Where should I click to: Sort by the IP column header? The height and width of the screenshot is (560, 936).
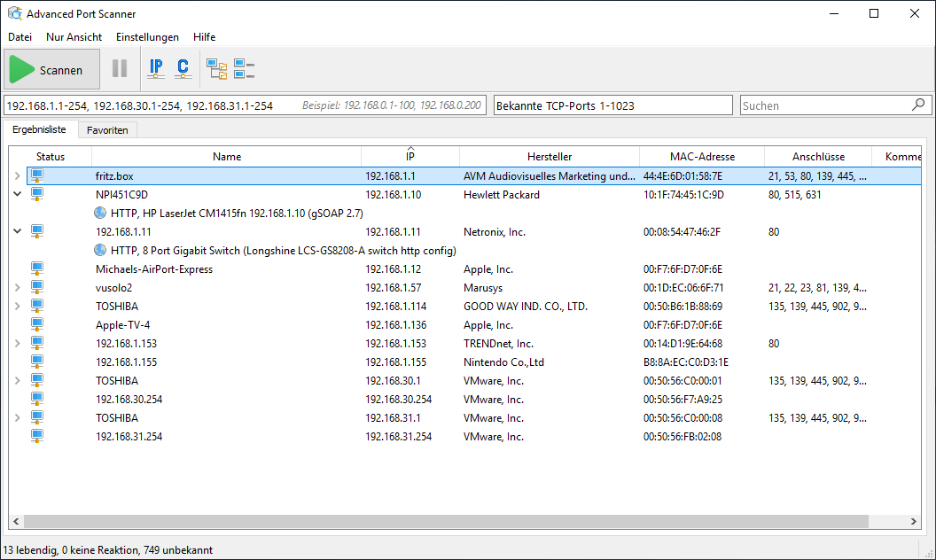click(410, 157)
